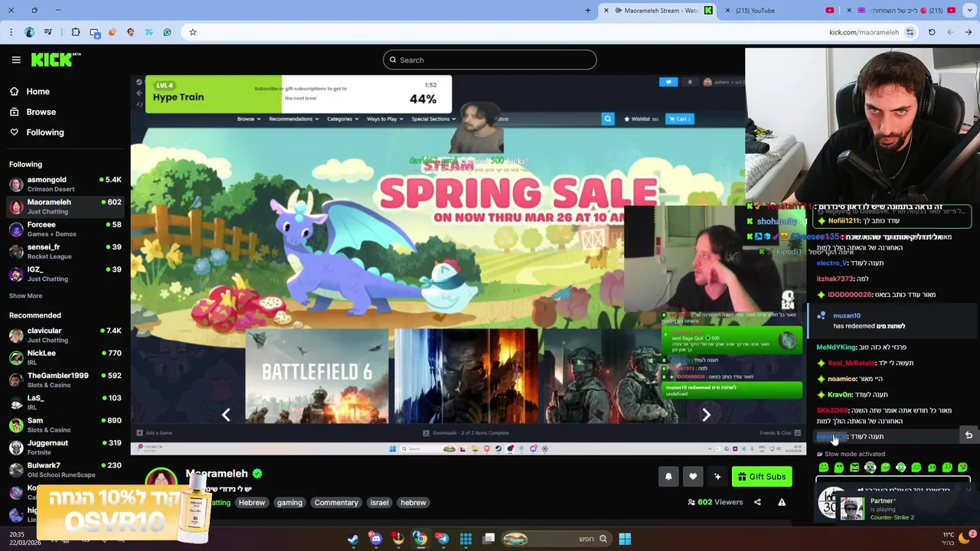Focus the Kick search field
The width and height of the screenshot is (980, 551).
click(x=490, y=60)
